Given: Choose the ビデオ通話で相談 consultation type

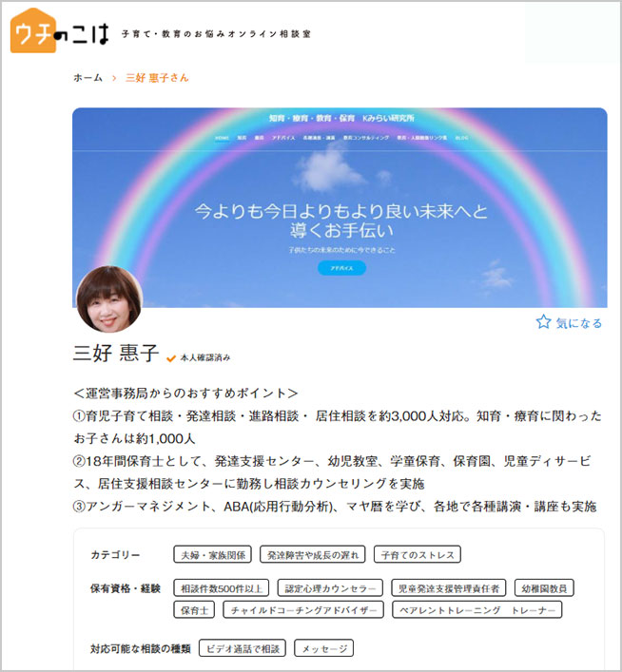Looking at the screenshot, I should 243,648.
